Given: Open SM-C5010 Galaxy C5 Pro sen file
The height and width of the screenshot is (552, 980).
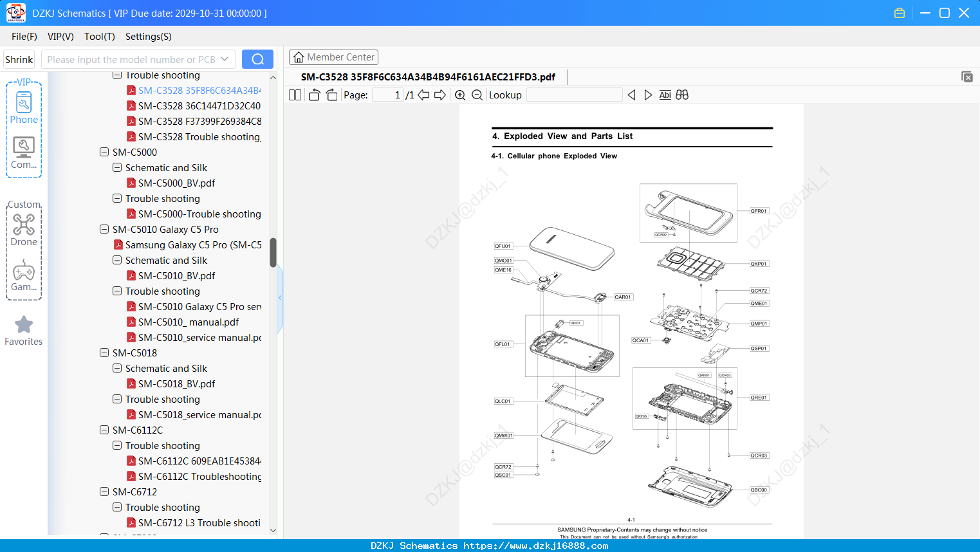Looking at the screenshot, I should 199,307.
